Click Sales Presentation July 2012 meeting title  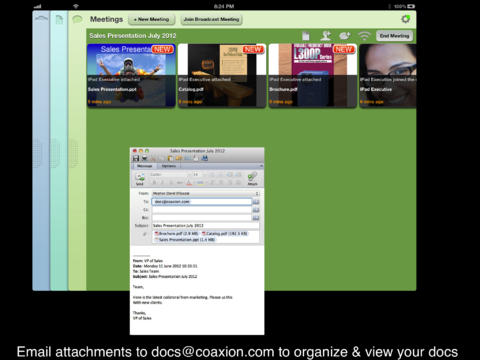click(132, 36)
